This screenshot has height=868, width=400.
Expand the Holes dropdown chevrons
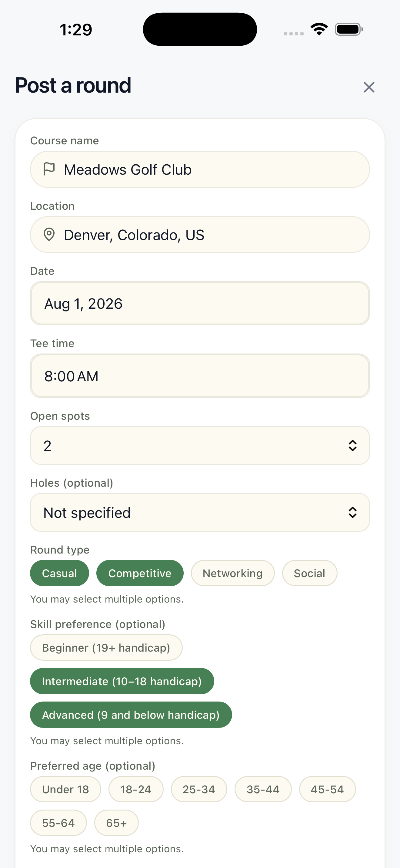[352, 512]
